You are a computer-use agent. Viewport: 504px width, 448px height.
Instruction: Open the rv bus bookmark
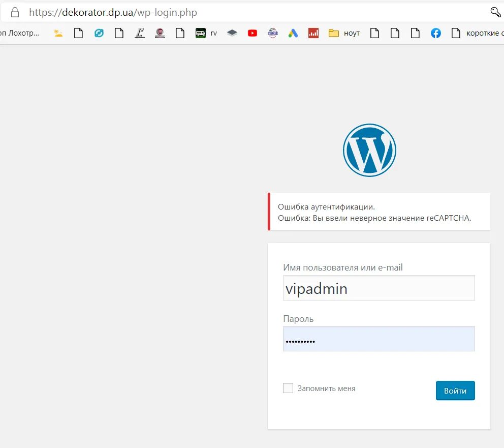point(206,33)
